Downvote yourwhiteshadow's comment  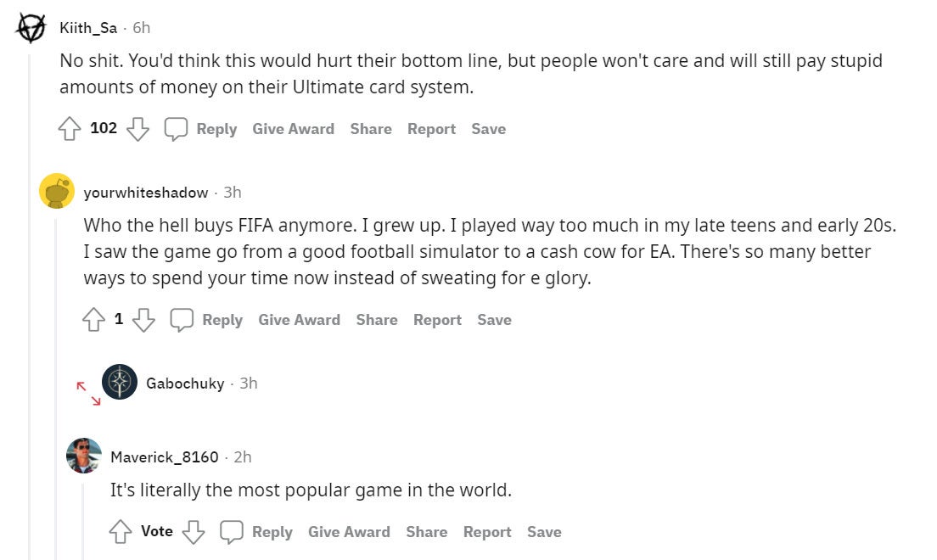click(x=143, y=322)
